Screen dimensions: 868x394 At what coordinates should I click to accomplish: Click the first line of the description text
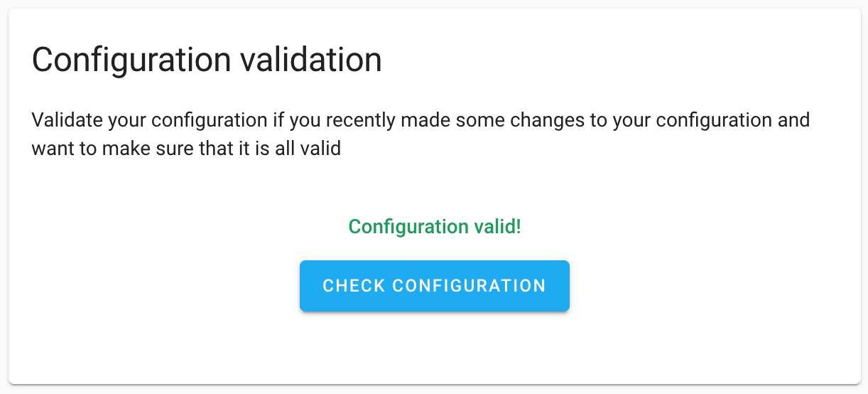click(x=421, y=119)
